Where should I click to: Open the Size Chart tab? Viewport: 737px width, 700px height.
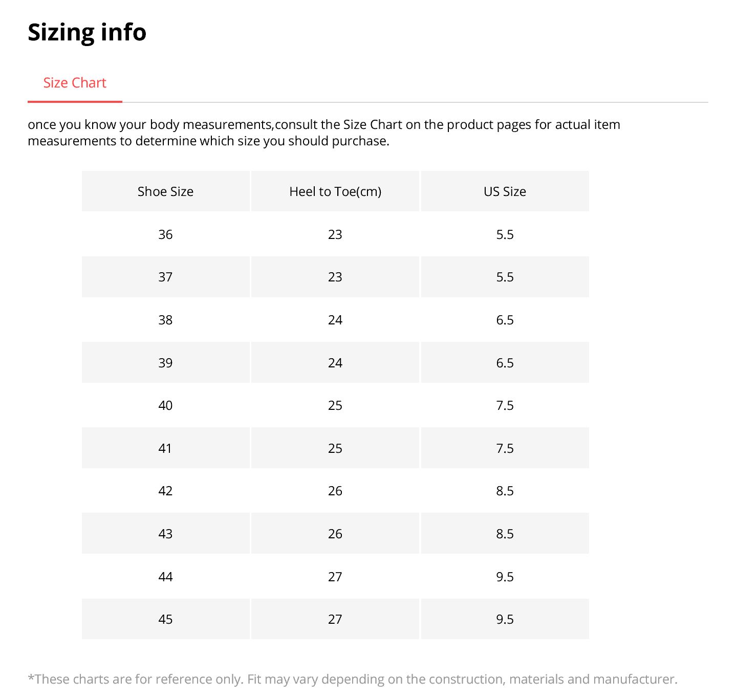click(75, 83)
